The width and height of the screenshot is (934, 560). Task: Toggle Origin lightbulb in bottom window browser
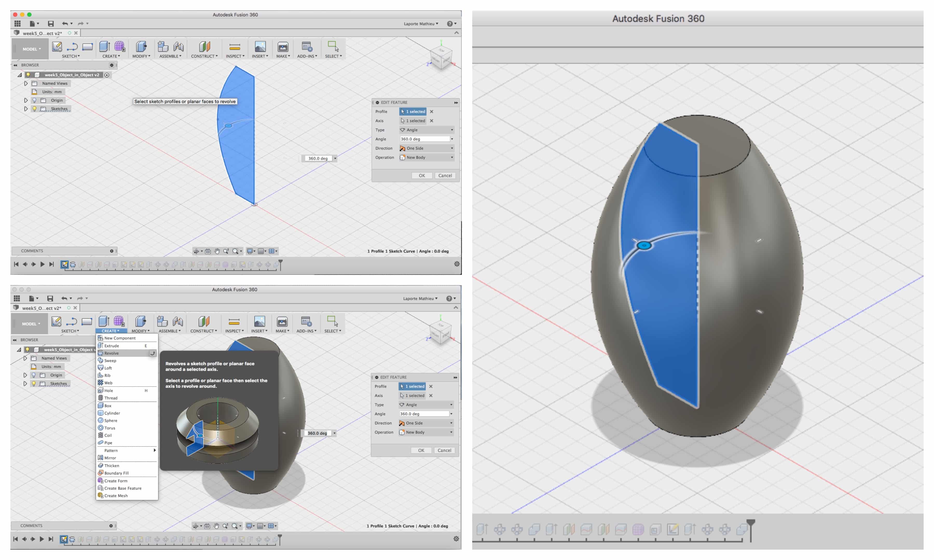34,375
